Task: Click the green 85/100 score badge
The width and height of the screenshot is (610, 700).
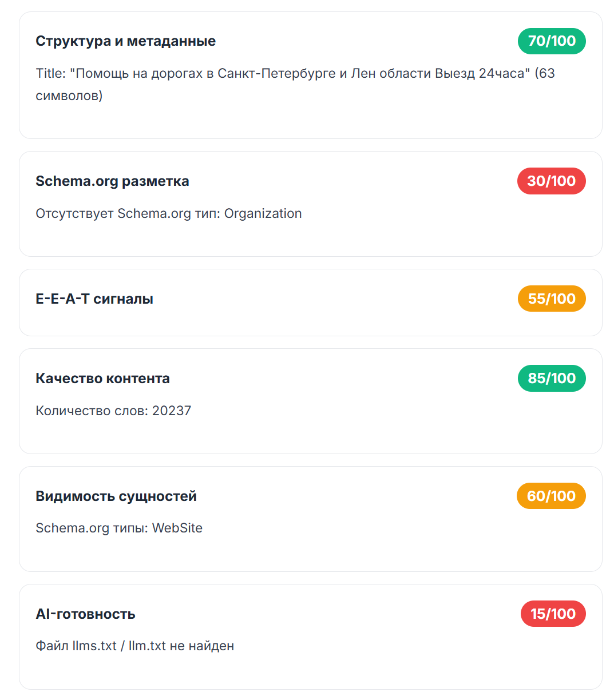Action: 552,379
